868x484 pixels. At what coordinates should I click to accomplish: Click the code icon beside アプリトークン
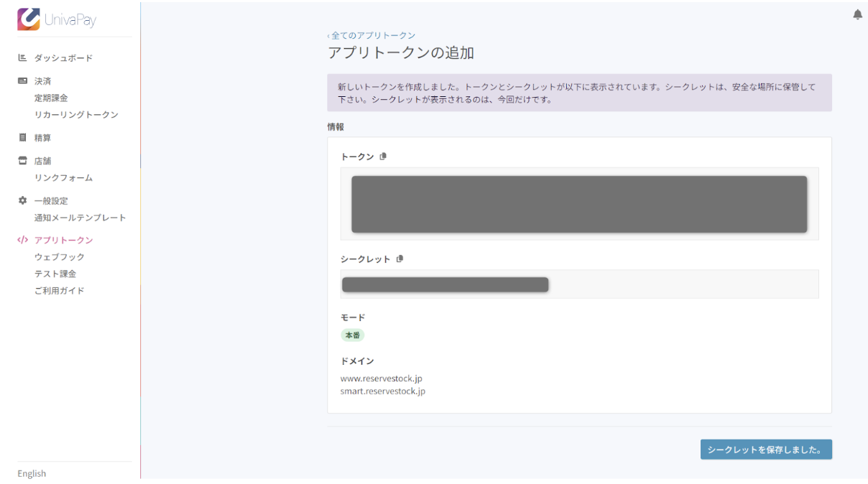[22, 241]
